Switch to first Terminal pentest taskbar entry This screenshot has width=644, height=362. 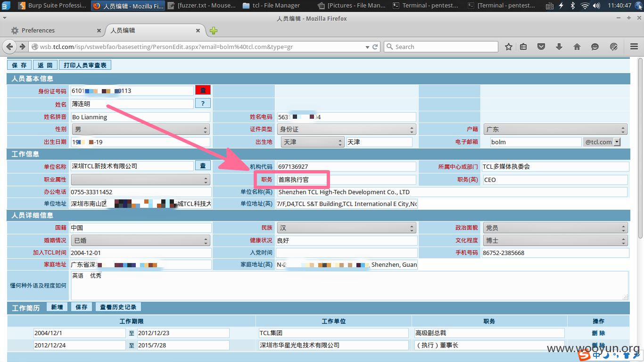click(x=426, y=6)
